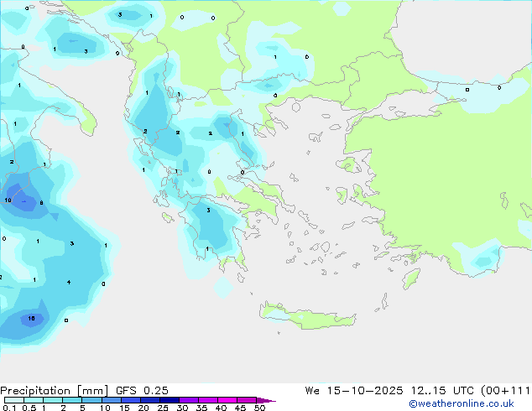
Task: Click the legend tick label '0.5'
Action: click(29, 408)
